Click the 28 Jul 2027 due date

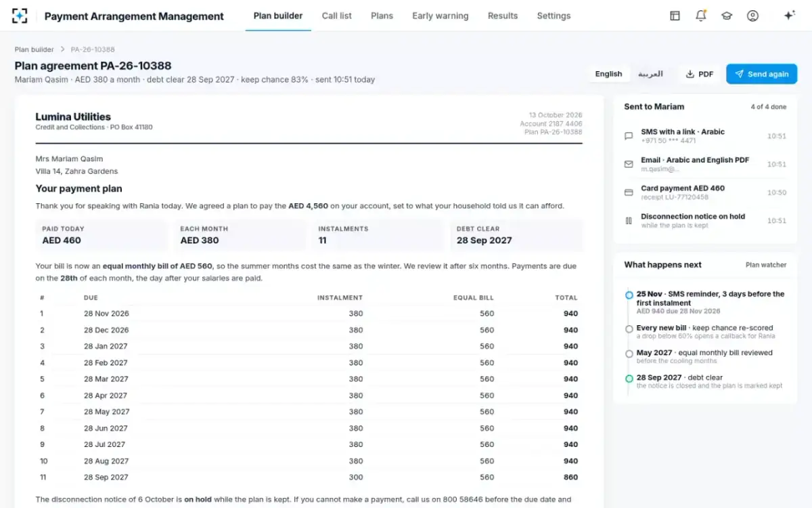tap(105, 444)
